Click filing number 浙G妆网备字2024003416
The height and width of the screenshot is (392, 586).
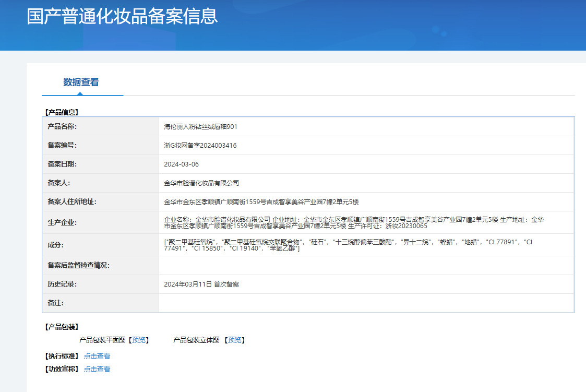tap(200, 146)
